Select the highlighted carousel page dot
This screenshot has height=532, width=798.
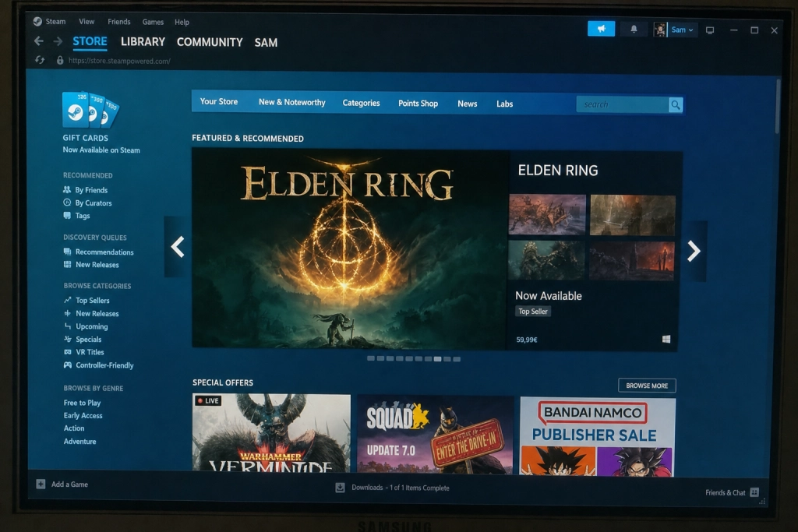437,359
